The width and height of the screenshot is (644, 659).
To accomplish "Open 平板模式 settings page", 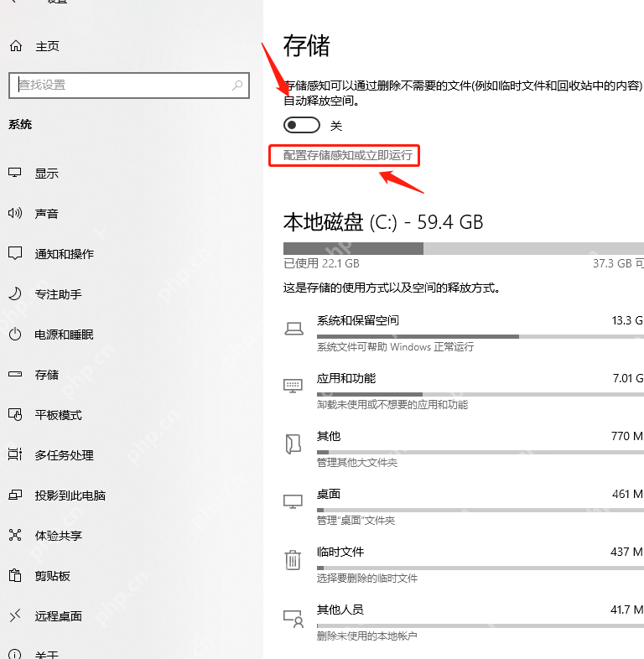I will (59, 415).
